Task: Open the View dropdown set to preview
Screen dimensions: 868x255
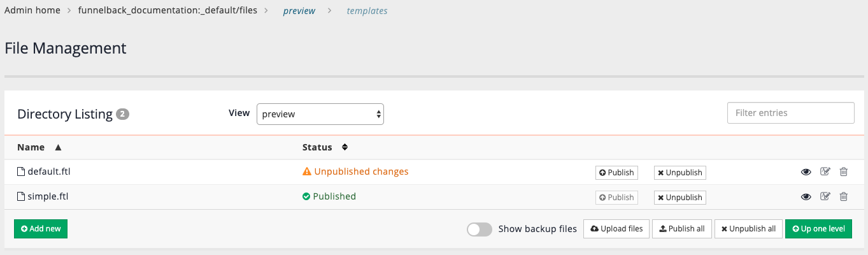Action: pyautogui.click(x=320, y=114)
